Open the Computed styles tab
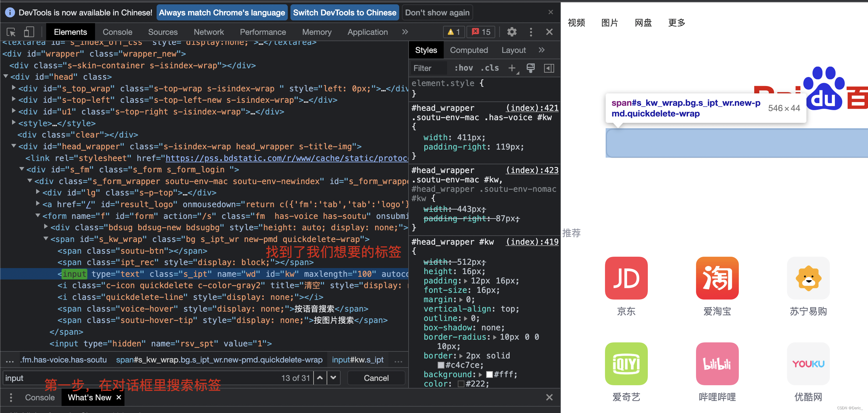Viewport: 868px width, 413px height. pos(469,50)
